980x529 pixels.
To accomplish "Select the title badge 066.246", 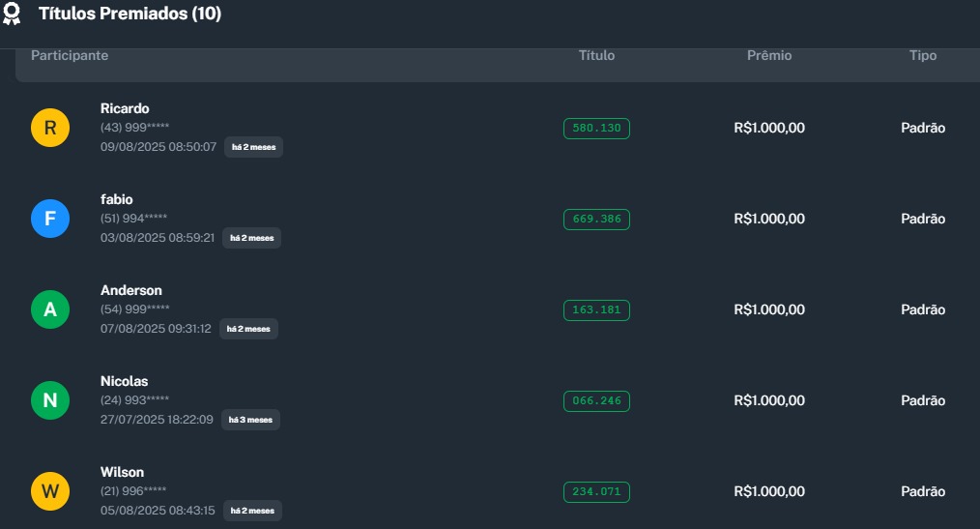I will pos(596,401).
